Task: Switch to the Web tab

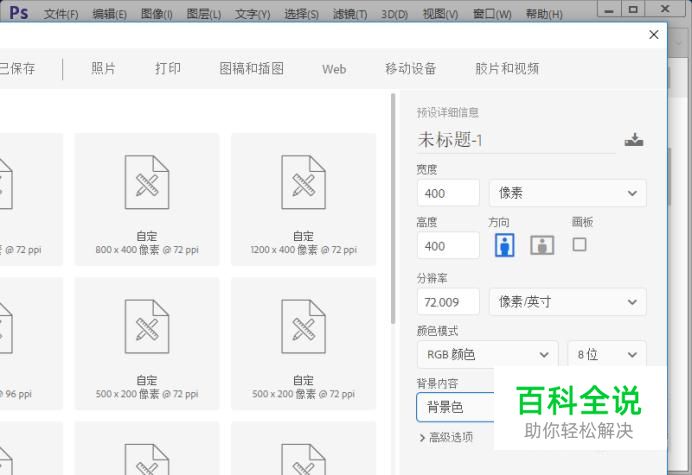Action: pos(334,69)
